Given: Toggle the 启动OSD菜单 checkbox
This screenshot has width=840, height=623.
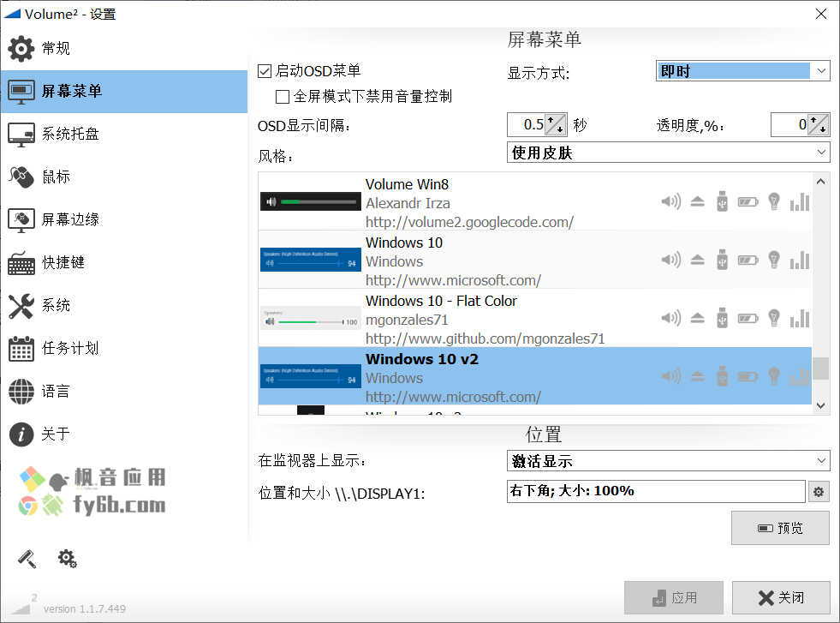Looking at the screenshot, I should [265, 71].
